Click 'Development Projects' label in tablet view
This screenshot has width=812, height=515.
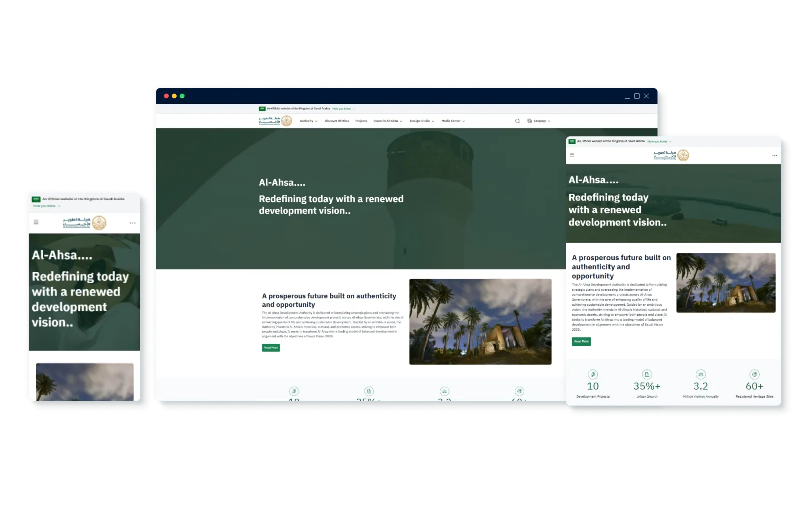pos(593,397)
